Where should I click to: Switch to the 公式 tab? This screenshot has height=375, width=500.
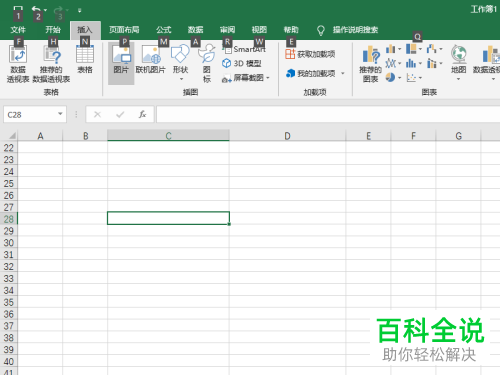(164, 30)
